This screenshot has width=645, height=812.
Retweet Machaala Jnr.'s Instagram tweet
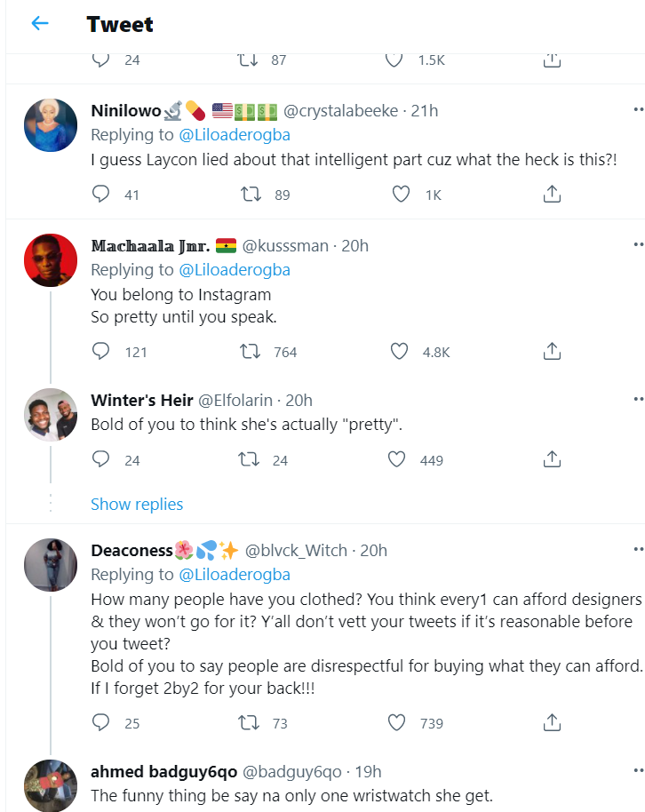click(251, 352)
